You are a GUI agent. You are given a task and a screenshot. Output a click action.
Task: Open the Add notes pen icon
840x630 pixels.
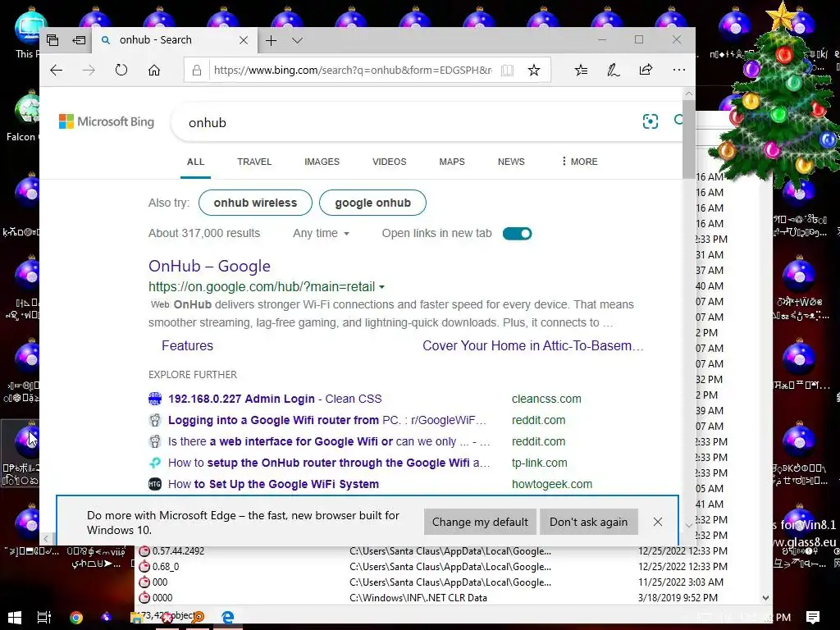tap(614, 71)
